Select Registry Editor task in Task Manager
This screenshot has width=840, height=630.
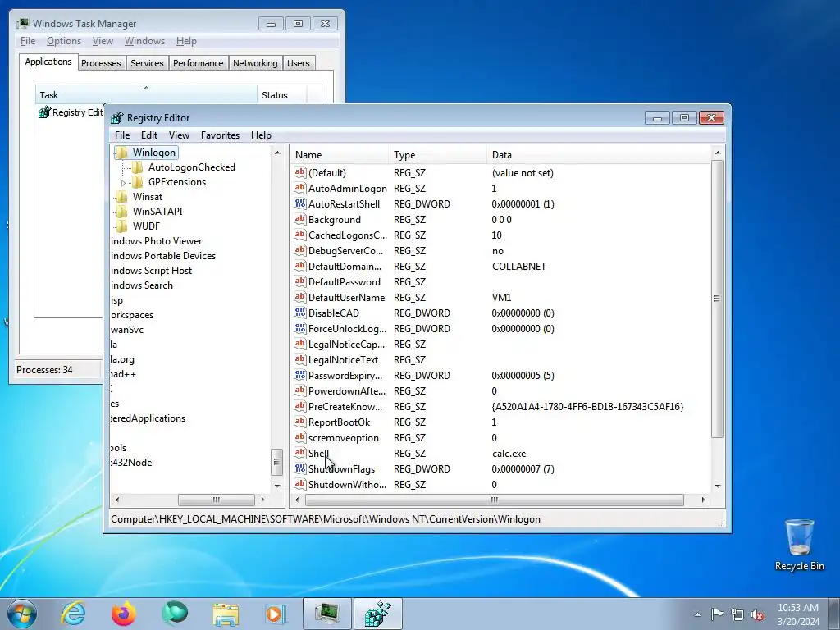[71, 112]
